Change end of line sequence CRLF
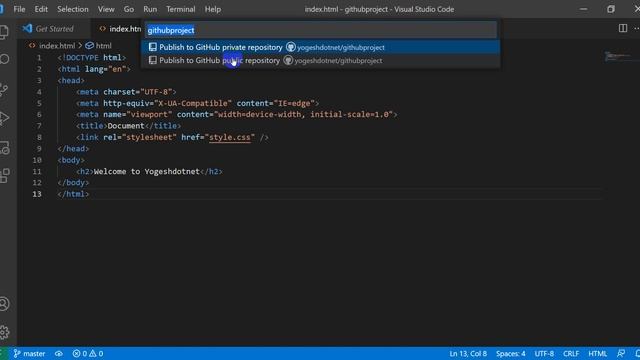Screen dimensions: 640x360 pos(571,353)
